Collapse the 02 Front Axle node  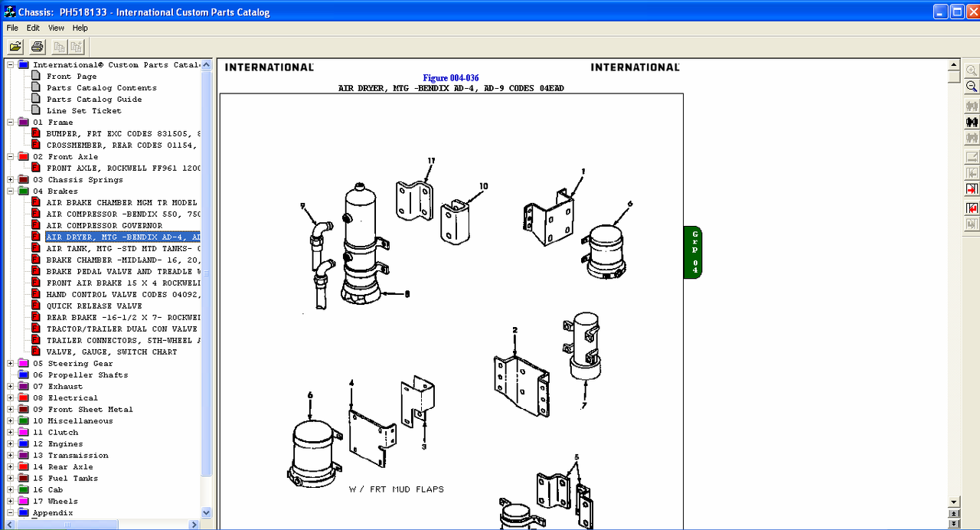point(11,157)
